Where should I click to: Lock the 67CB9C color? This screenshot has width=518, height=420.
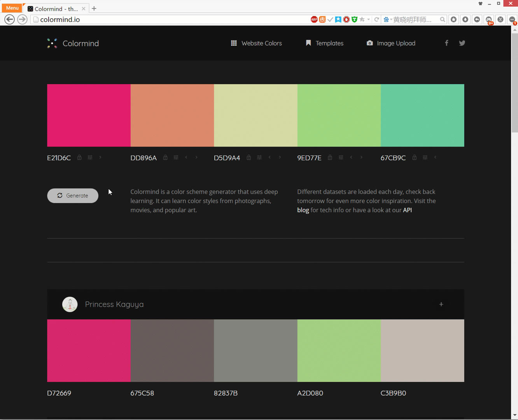click(415, 157)
